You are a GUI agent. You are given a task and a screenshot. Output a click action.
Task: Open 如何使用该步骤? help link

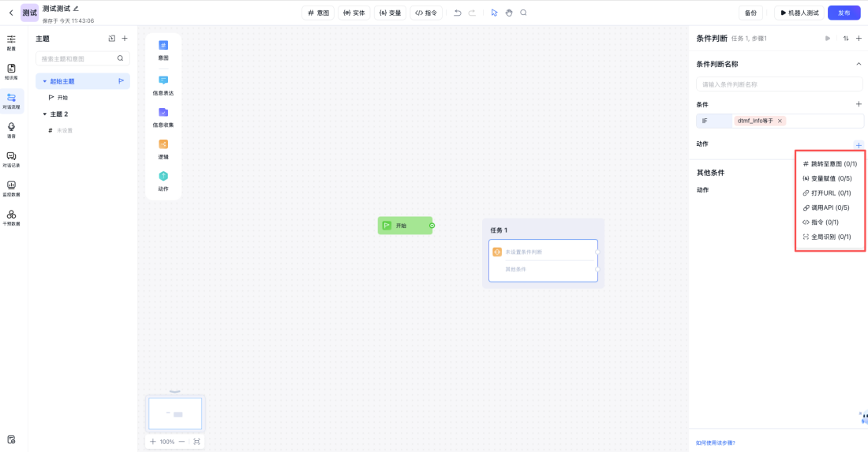715,443
